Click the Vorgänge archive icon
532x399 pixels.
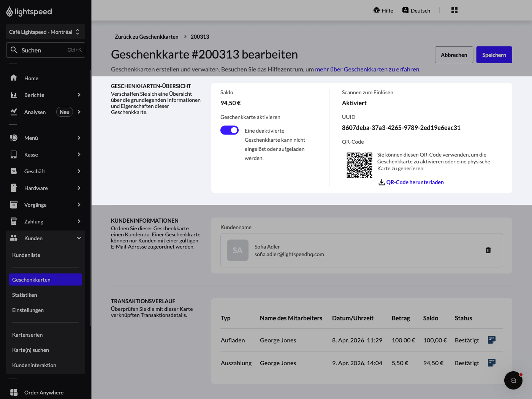pos(14,205)
